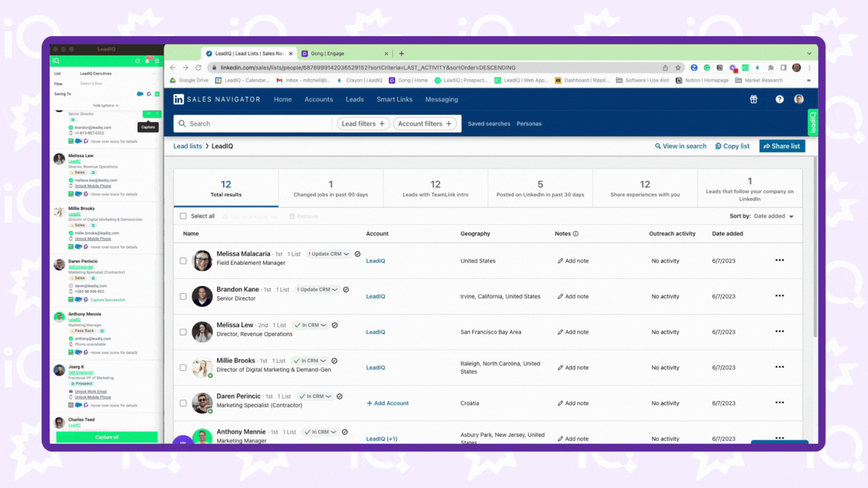The width and height of the screenshot is (868, 488).
Task: Open the gift icon in header
Action: [753, 99]
